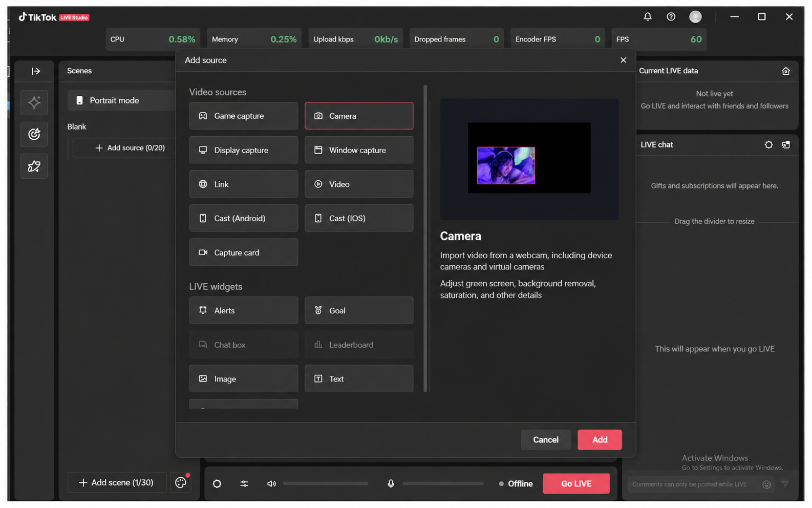The image size is (812, 508).
Task: Add the Goal widget
Action: pos(359,310)
